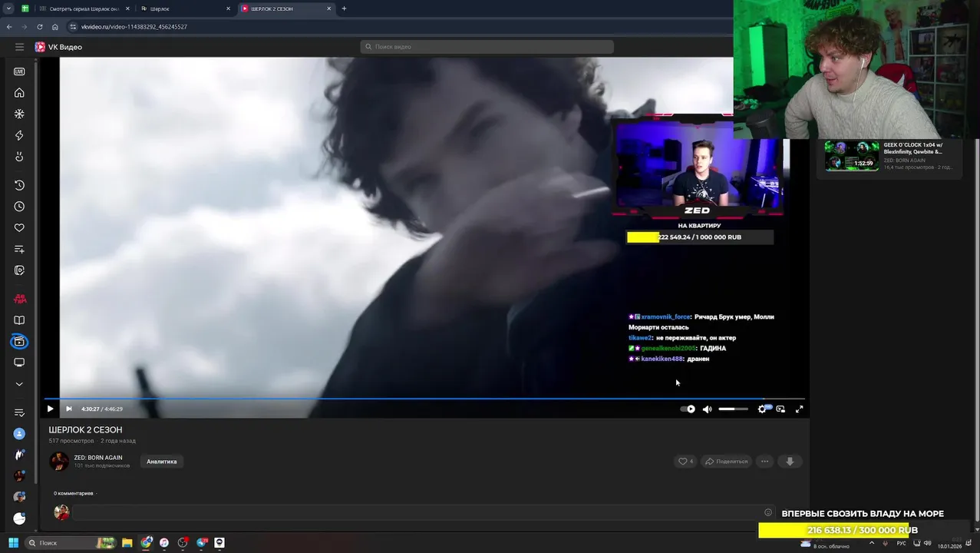Open Chrome from the taskbar
This screenshot has height=553, width=980.
coord(146,543)
